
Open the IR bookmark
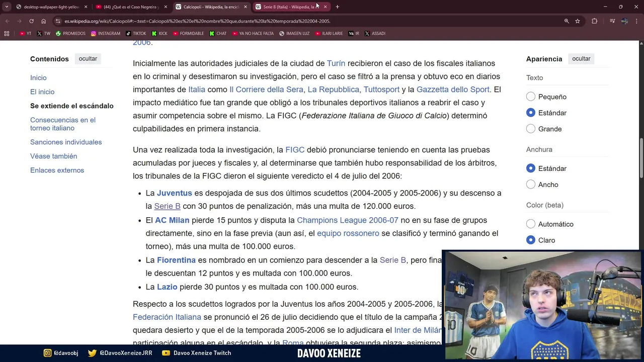click(x=354, y=33)
